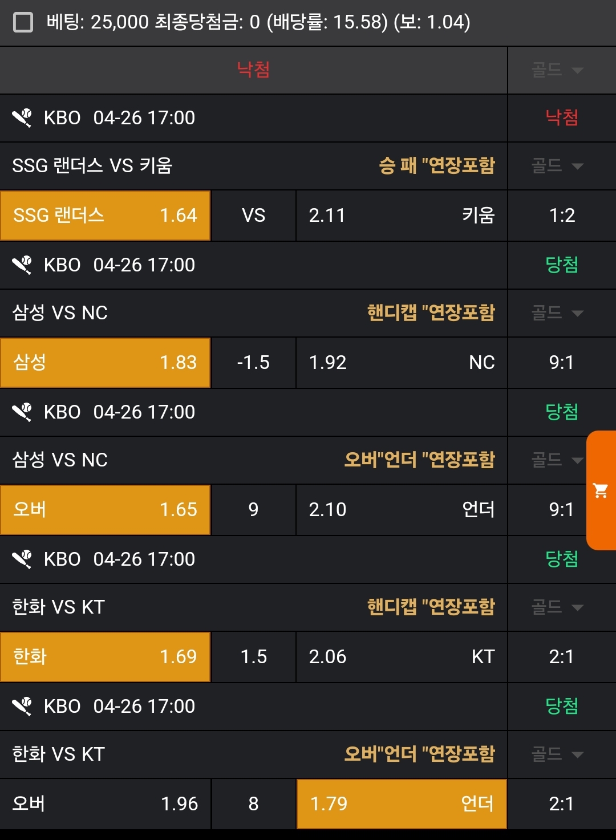Tick the checkbox beside 베팅: 25,000
The width and height of the screenshot is (616, 840).
tap(23, 23)
